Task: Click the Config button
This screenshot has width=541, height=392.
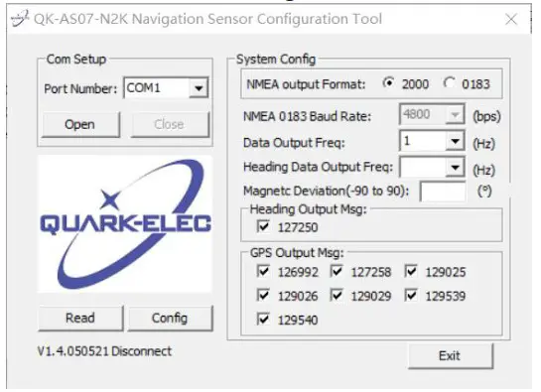Action: (170, 318)
